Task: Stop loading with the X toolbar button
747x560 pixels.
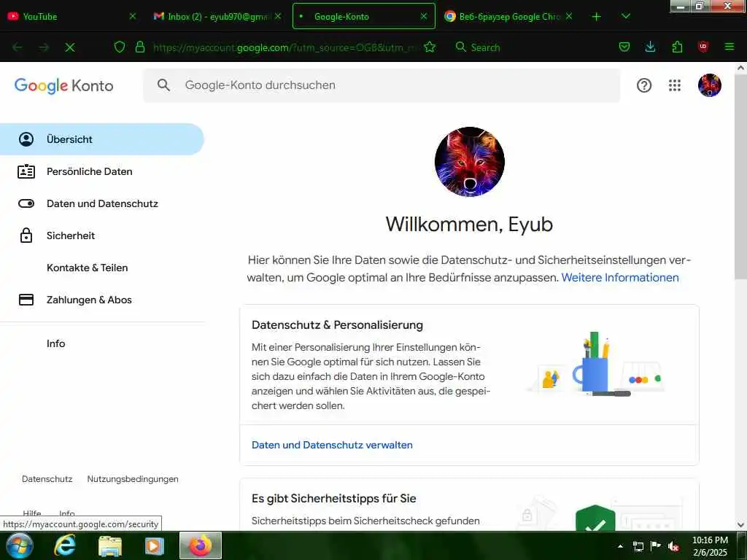Action: click(69, 47)
